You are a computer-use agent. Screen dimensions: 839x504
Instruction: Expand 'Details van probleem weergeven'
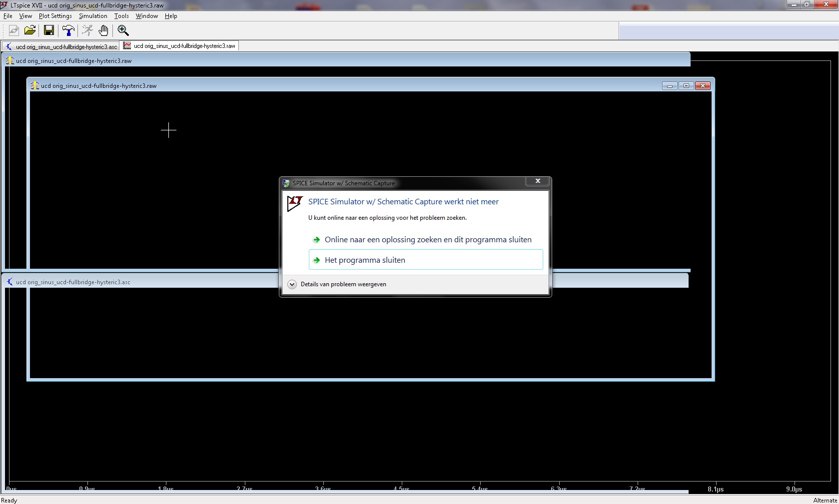(338, 284)
